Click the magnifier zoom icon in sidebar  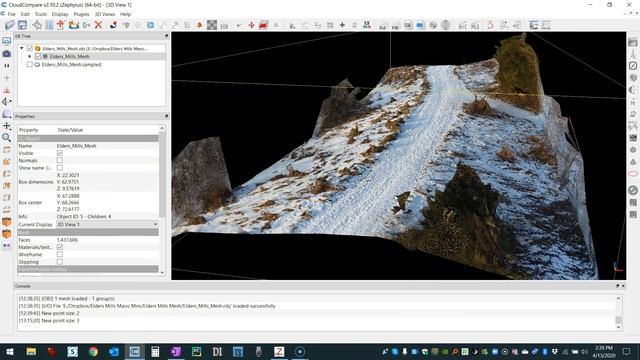pos(7,138)
